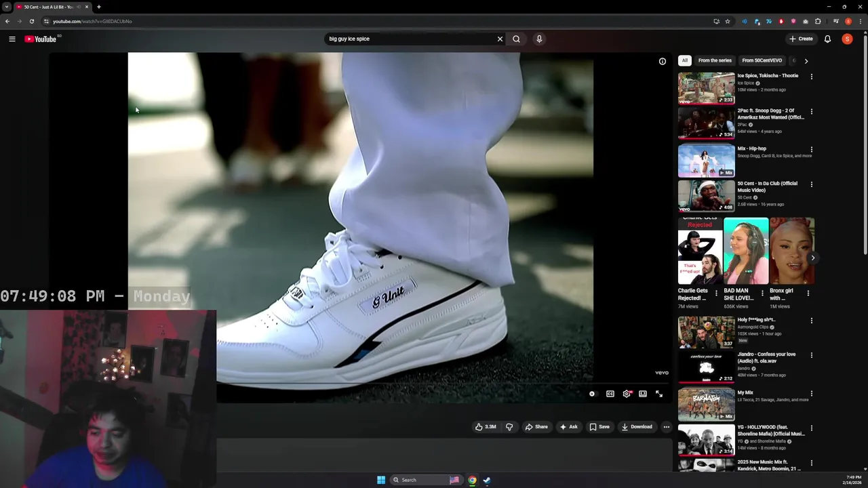Toggle theater mode in the player
This screenshot has height=488, width=868.
[x=643, y=394]
